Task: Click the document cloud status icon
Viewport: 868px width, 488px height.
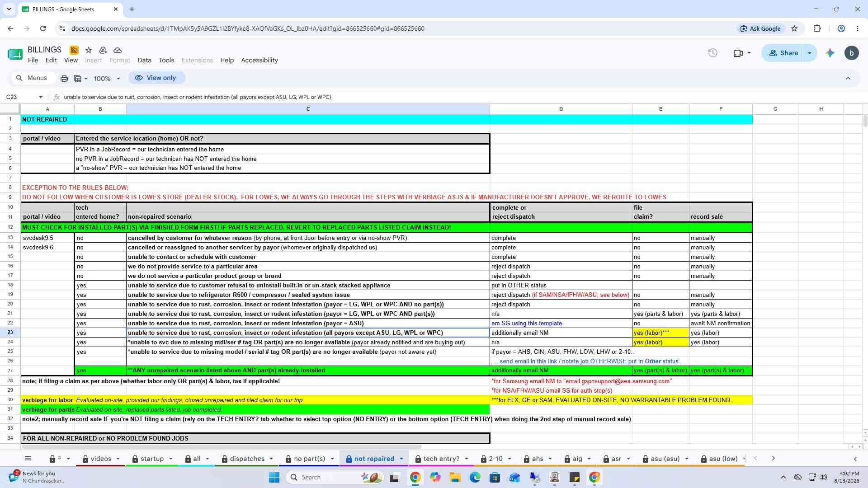Action: coord(118,50)
